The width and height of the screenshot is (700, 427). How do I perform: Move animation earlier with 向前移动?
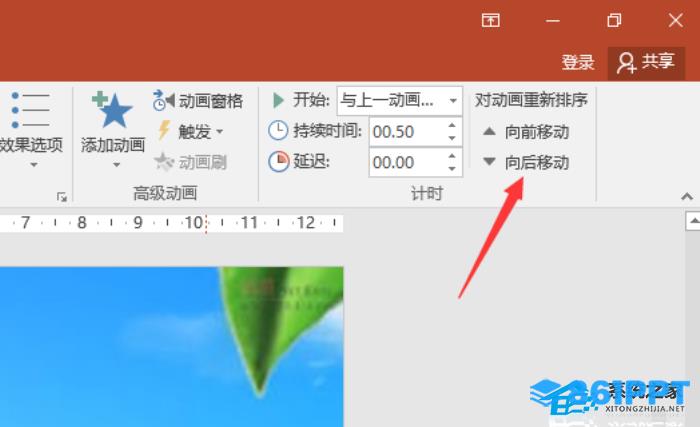point(526,131)
